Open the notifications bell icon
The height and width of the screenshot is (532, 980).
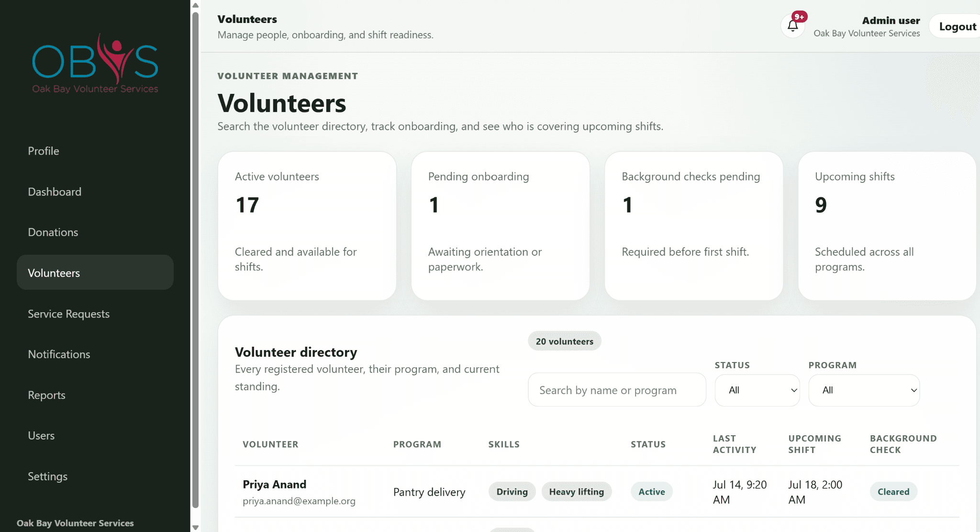coord(792,26)
